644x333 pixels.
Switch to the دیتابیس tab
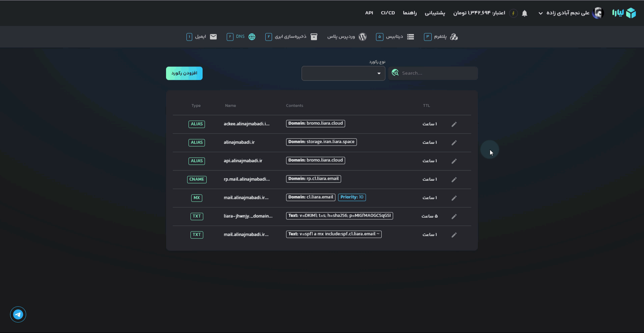point(395,37)
